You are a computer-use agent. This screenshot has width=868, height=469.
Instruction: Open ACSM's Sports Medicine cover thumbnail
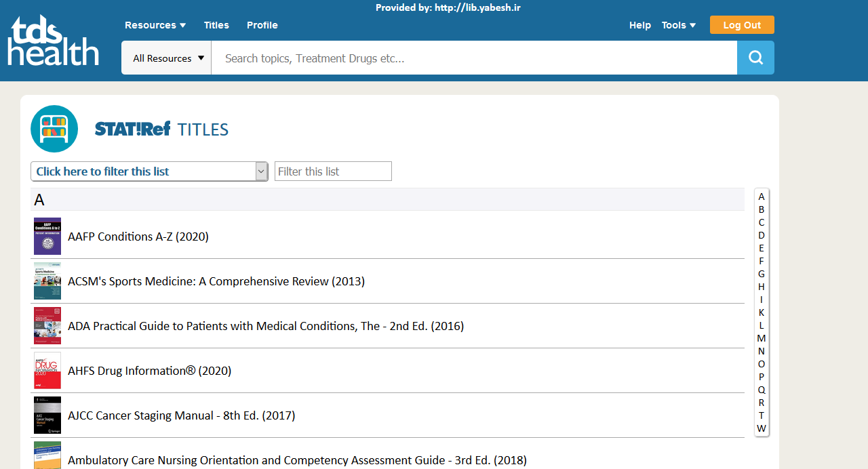pos(47,281)
